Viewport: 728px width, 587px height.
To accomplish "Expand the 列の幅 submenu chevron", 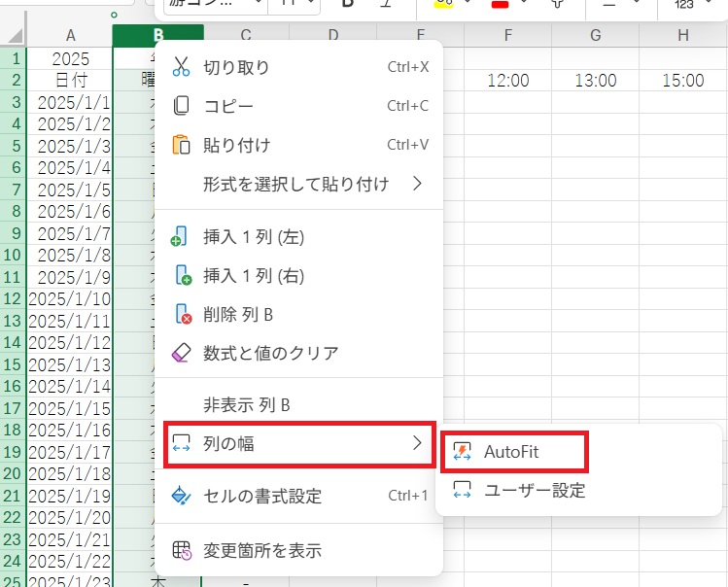I will tap(417, 443).
